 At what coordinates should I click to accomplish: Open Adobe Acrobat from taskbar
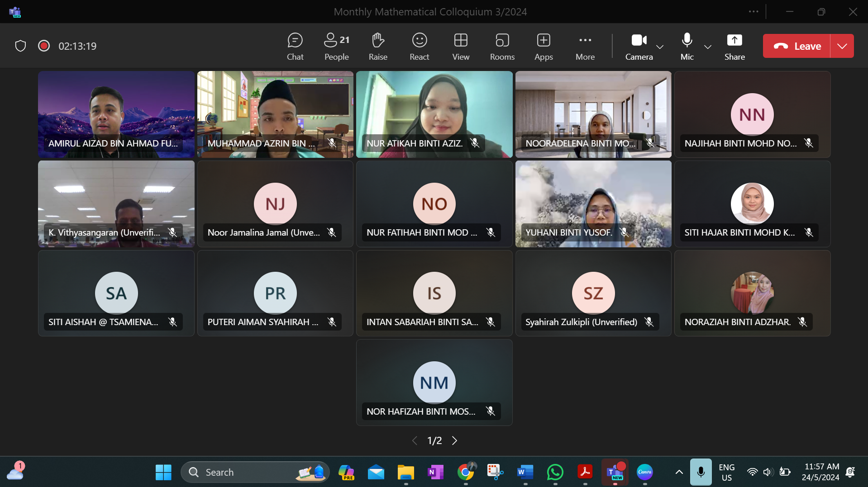(585, 472)
